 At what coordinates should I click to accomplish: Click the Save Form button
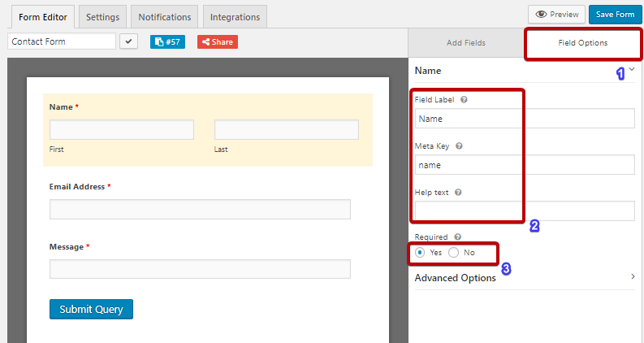click(615, 15)
